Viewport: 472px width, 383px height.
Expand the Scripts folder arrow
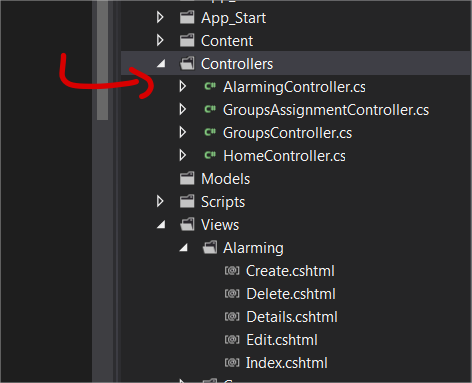160,201
